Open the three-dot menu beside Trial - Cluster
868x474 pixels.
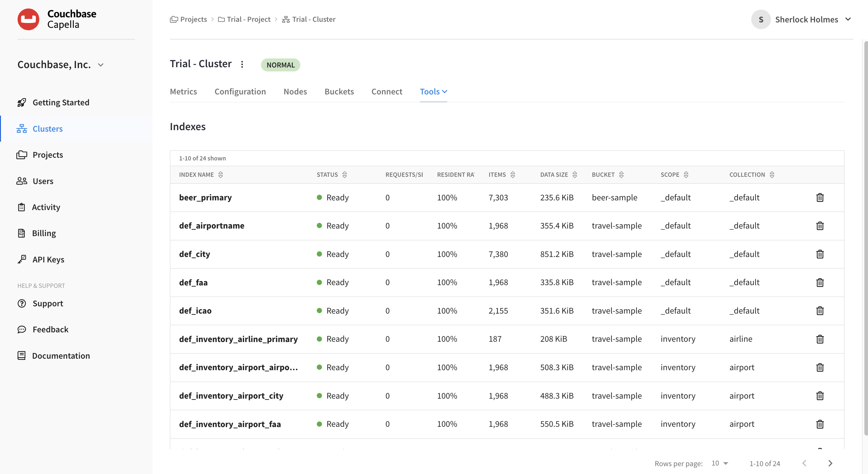point(242,64)
